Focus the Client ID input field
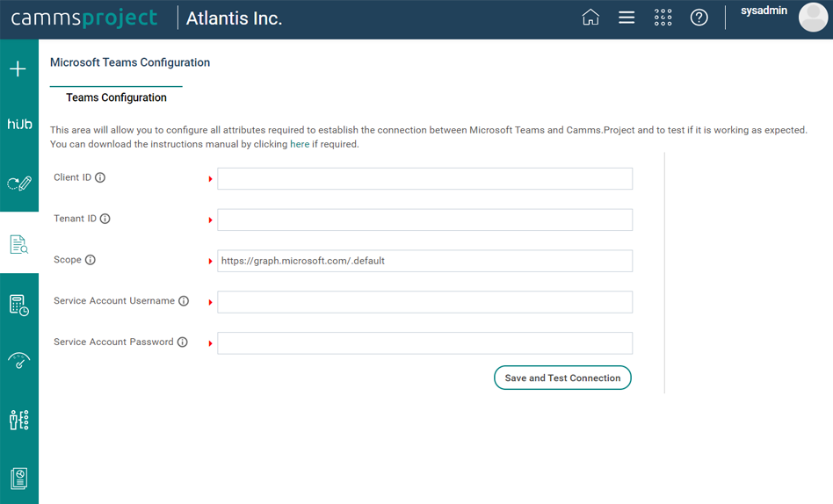833x504 pixels. 424,178
